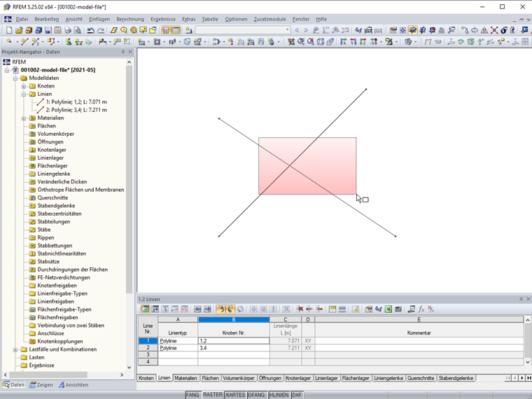The width and height of the screenshot is (532, 399).
Task: Click the crossed-out fx icon in table toolbar
Action: click(x=431, y=309)
